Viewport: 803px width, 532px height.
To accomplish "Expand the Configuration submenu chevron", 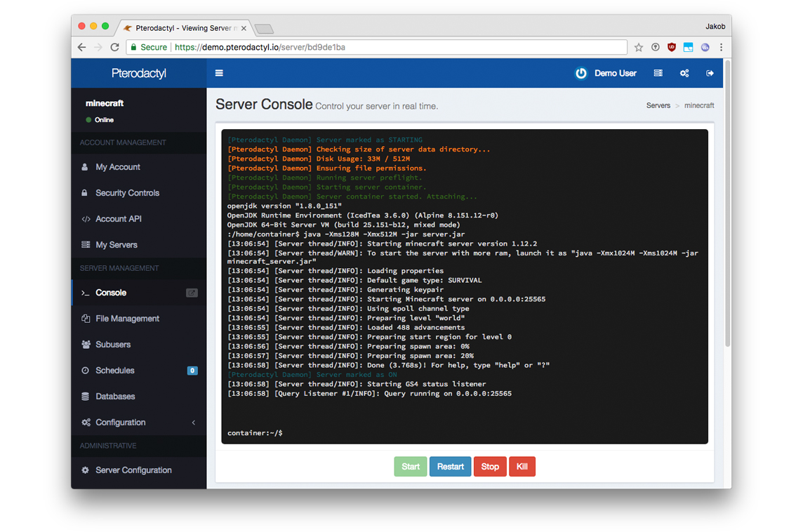I will coord(194,423).
